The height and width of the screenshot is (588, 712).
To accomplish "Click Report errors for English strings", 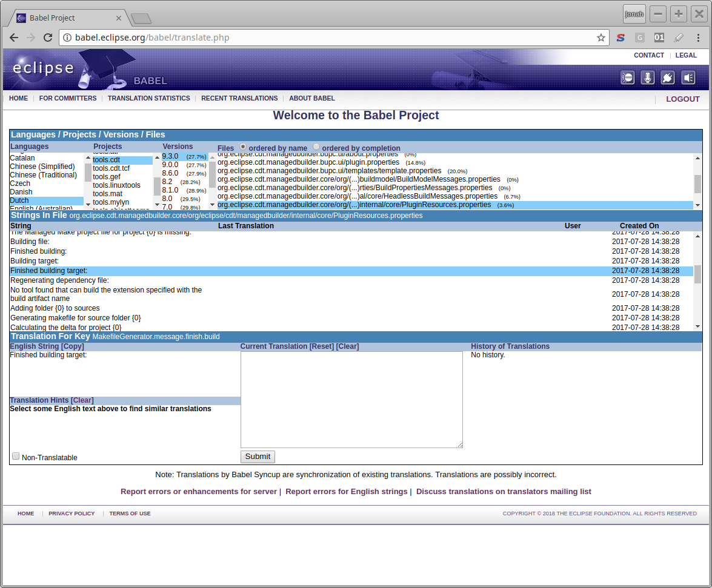I will (x=347, y=492).
